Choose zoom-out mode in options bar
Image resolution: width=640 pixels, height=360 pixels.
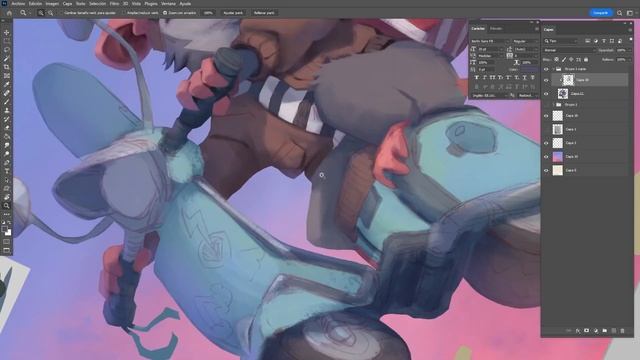pos(50,13)
